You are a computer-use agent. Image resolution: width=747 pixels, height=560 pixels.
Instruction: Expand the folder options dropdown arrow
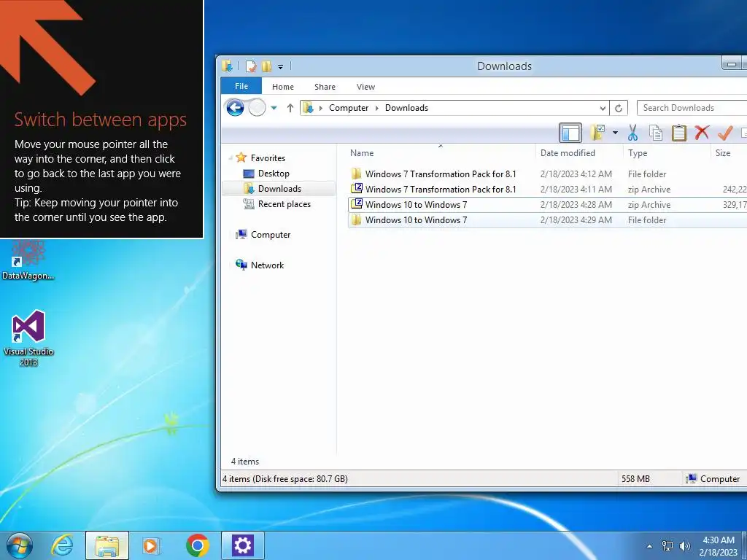click(x=615, y=133)
